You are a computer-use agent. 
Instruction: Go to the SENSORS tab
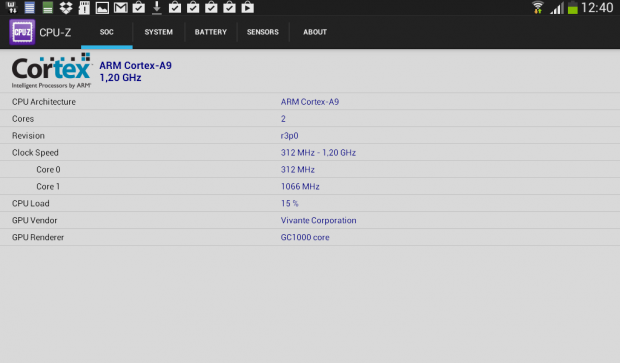tap(263, 32)
